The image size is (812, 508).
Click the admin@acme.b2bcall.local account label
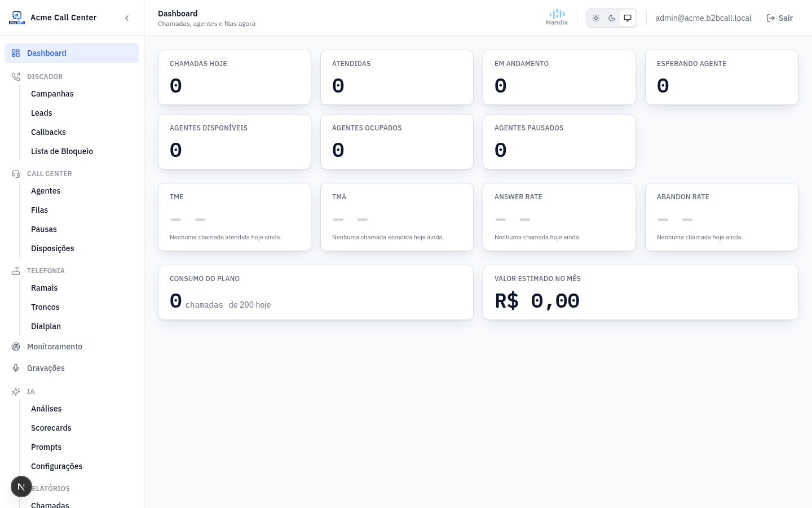point(703,18)
